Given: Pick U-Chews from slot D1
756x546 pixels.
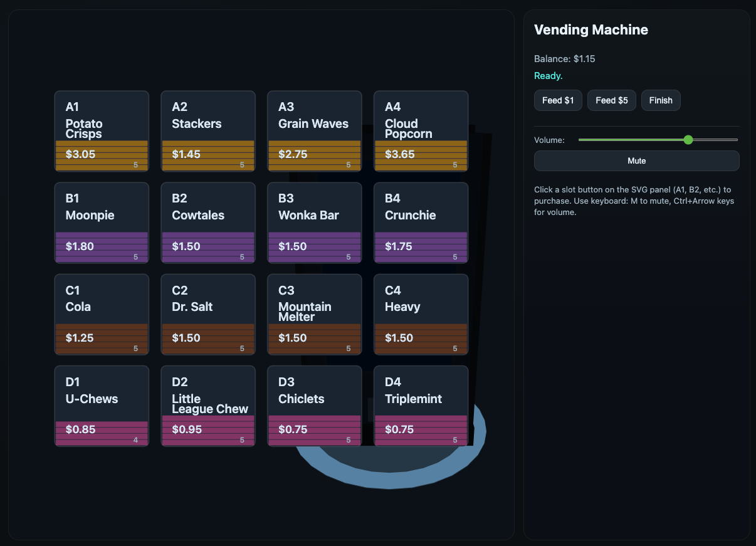Looking at the screenshot, I should 102,406.
